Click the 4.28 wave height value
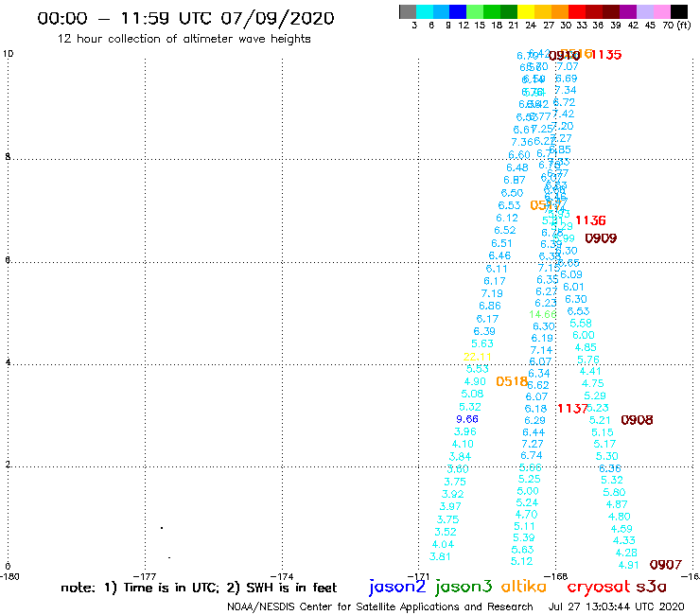 point(626,553)
